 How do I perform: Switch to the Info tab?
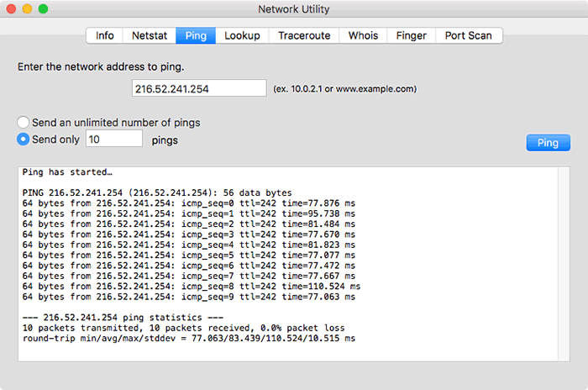tap(105, 35)
